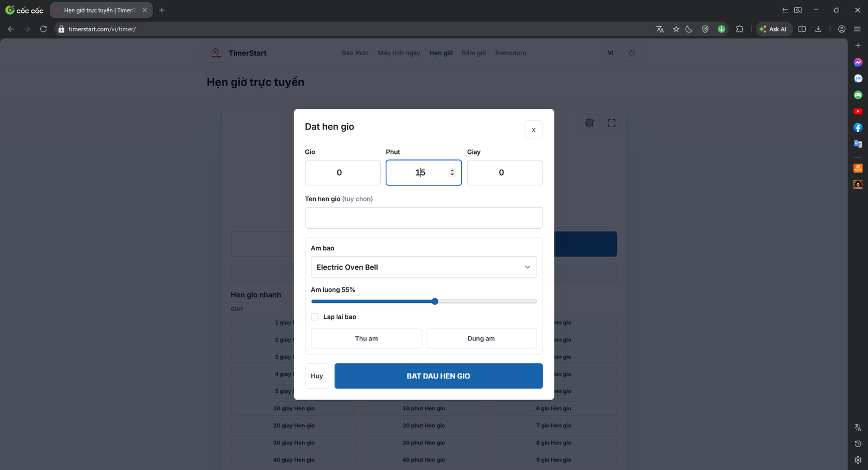Image resolution: width=868 pixels, height=470 pixels.
Task: Open Máy tính ngày menu item
Action: [x=399, y=53]
